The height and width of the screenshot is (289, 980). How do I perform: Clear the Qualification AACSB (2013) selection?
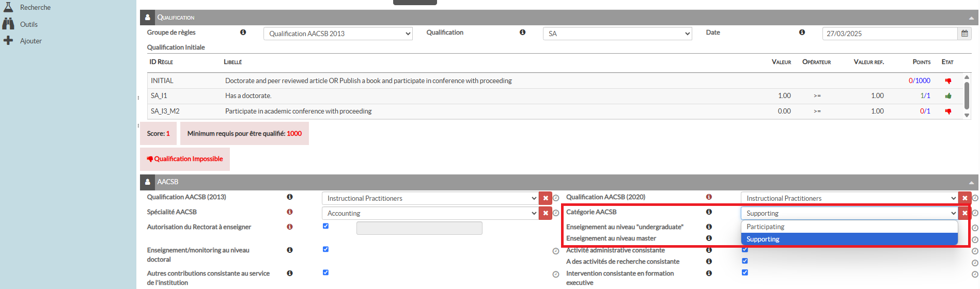(545, 198)
